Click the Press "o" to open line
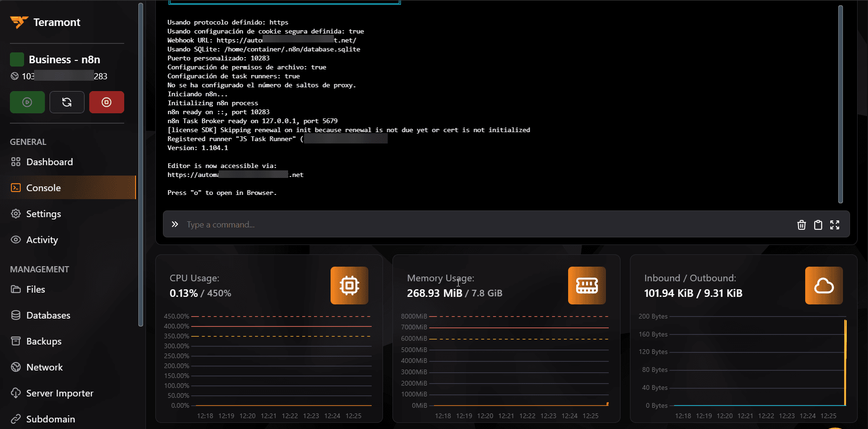Image resolution: width=868 pixels, height=429 pixels. point(222,193)
